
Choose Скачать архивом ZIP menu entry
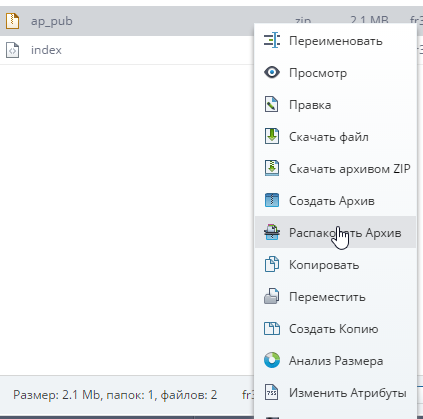336,168
